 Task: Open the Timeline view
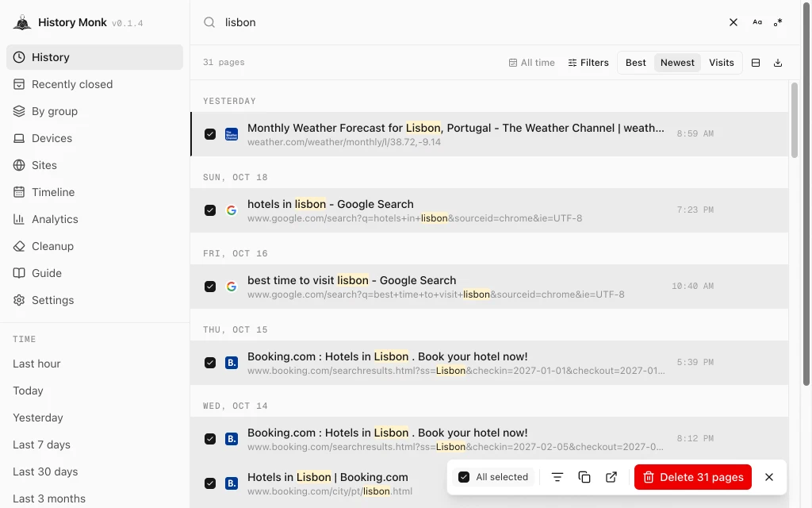tap(95, 192)
